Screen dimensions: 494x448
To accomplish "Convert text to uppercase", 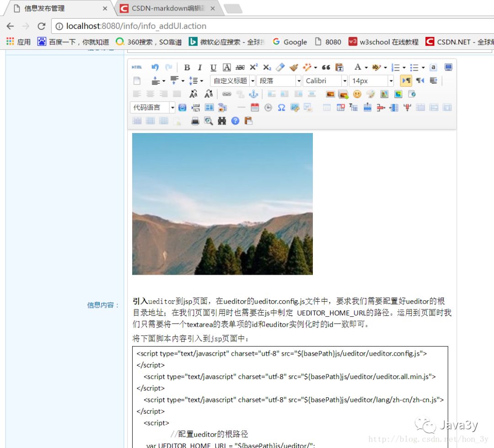I will click(193, 94).
